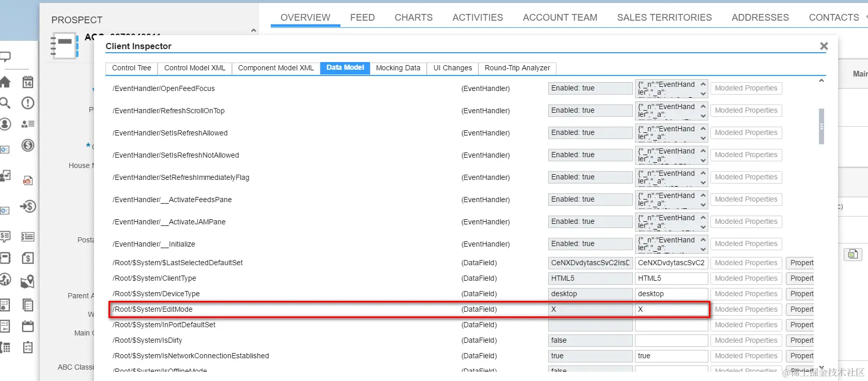Viewport: 868px width, 381px height.
Task: Open the map with pin icon
Action: [x=28, y=281]
